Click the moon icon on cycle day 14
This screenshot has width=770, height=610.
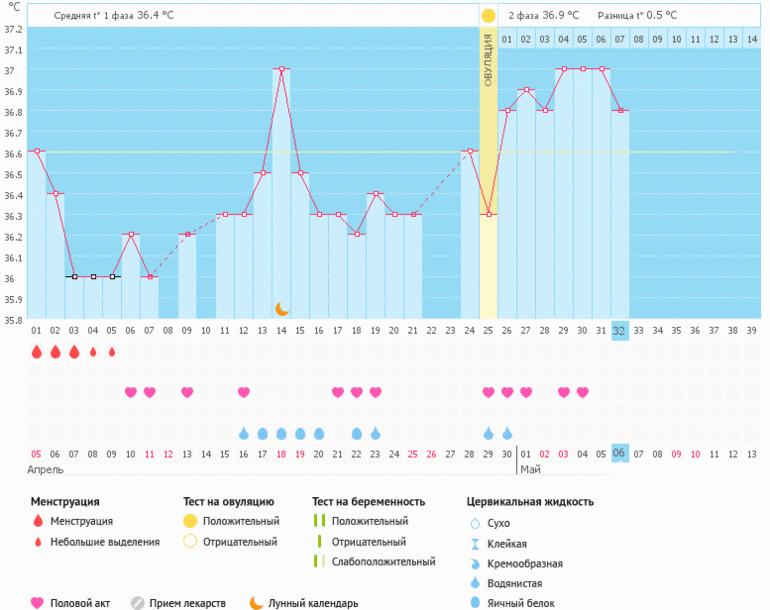point(282,309)
